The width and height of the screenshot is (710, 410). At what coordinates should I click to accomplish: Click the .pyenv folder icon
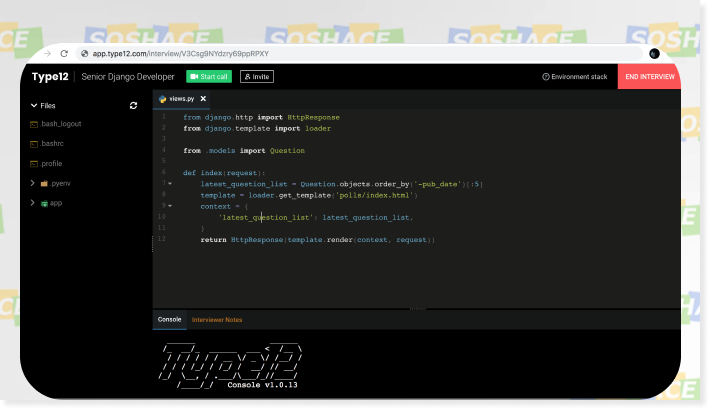click(x=44, y=183)
